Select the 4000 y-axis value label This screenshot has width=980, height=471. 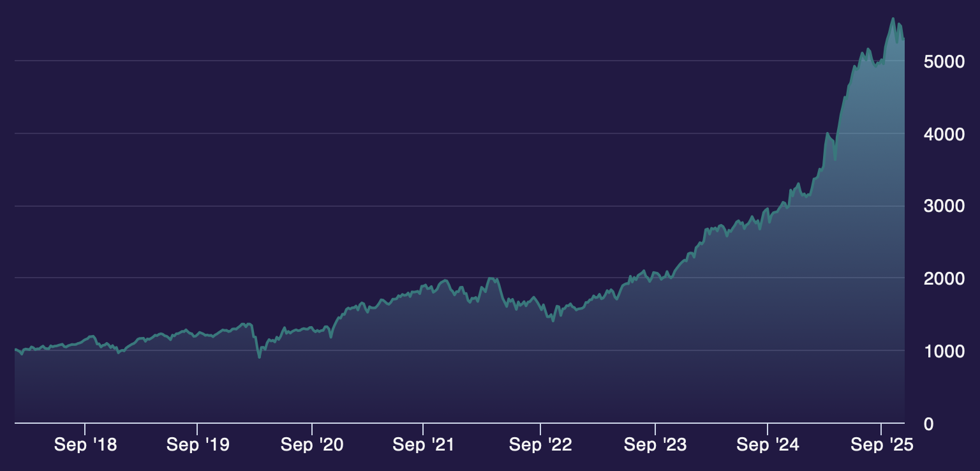(940, 135)
